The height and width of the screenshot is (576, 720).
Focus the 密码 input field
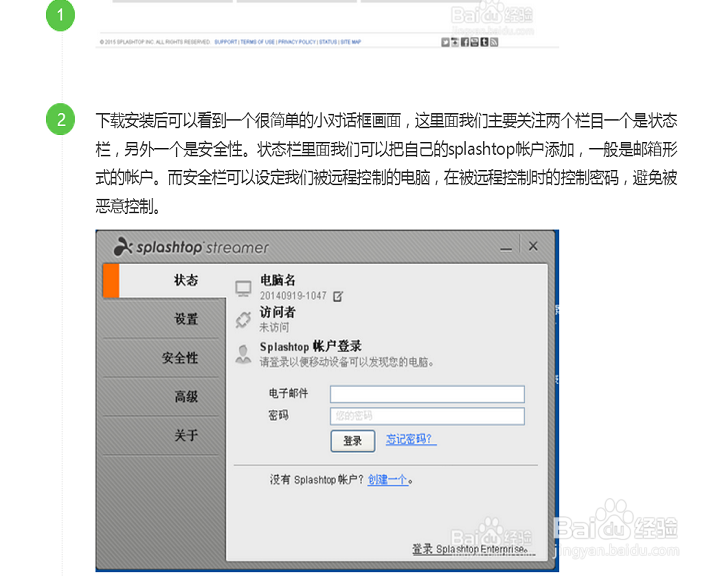tap(428, 416)
